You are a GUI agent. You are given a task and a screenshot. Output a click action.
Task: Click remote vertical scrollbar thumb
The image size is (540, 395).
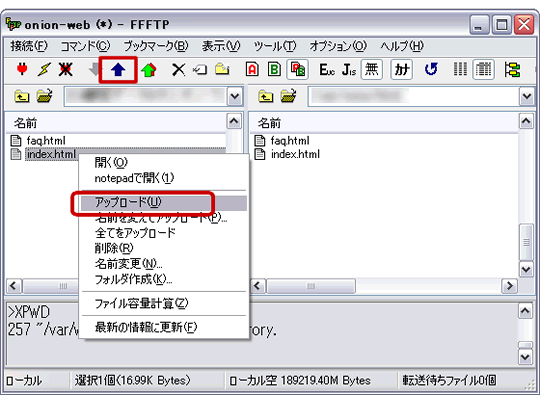pyautogui.click(x=526, y=242)
